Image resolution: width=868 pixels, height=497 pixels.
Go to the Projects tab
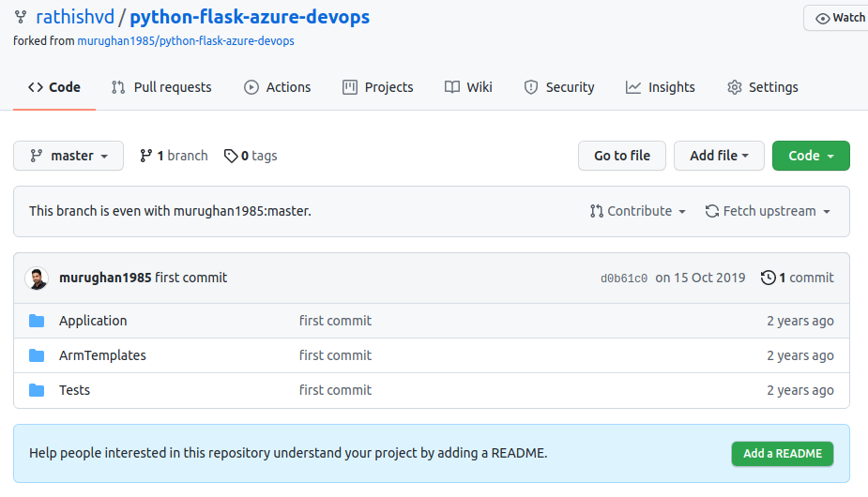point(378,87)
